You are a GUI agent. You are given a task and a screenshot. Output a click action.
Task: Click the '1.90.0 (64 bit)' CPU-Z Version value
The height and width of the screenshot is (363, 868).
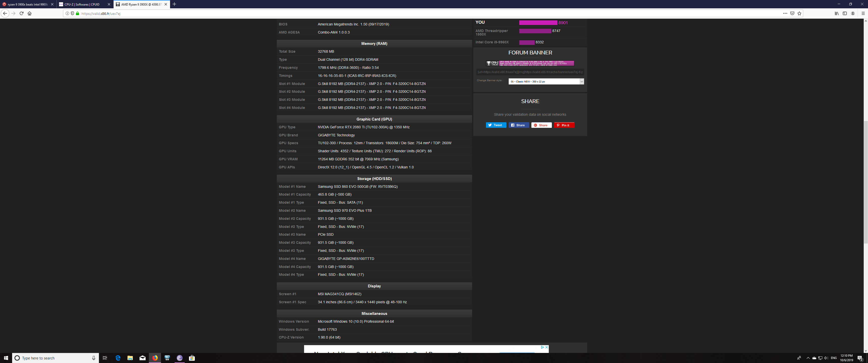pyautogui.click(x=329, y=337)
